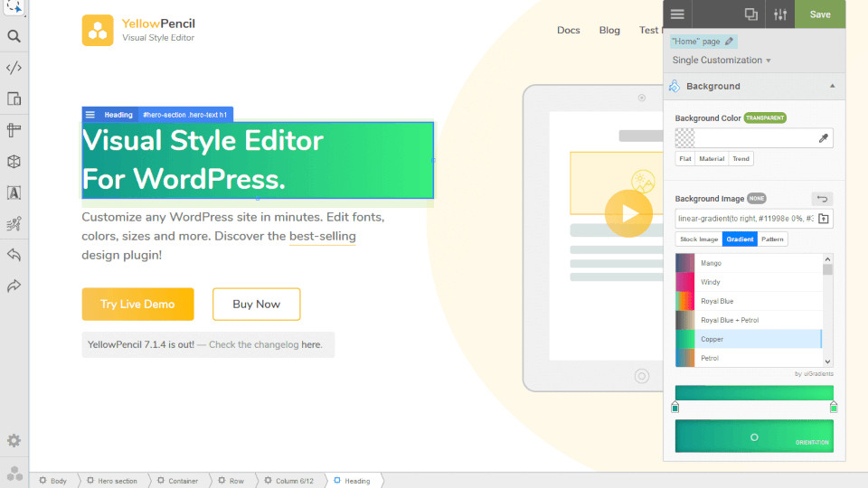
Task: Open the sliders options icon
Action: 780,14
